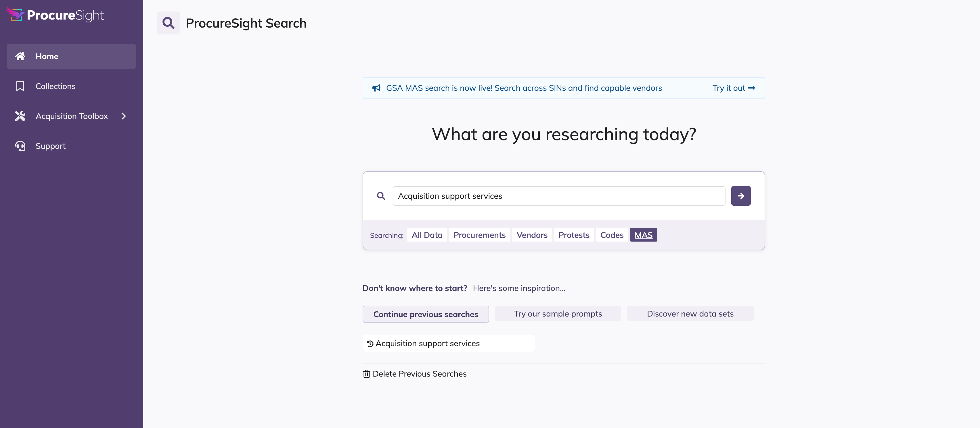The height and width of the screenshot is (428, 980).
Task: Click the GSA MAS search announcement text
Action: [x=524, y=88]
